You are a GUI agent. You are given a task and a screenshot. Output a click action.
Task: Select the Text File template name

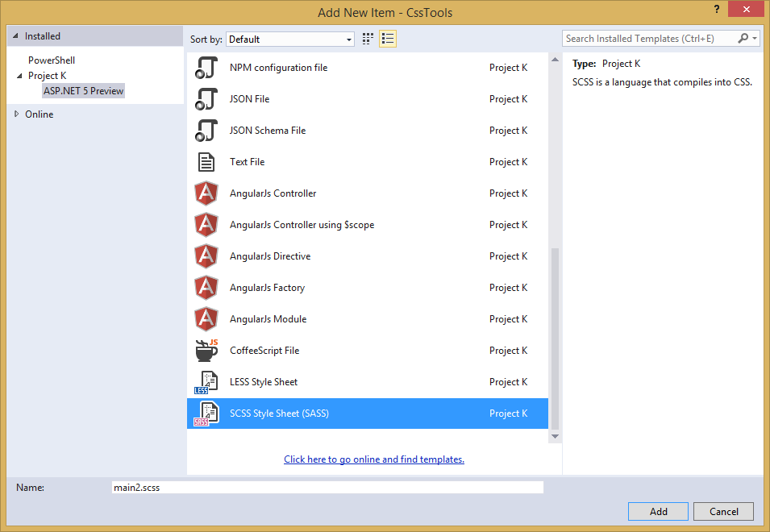[x=247, y=162]
